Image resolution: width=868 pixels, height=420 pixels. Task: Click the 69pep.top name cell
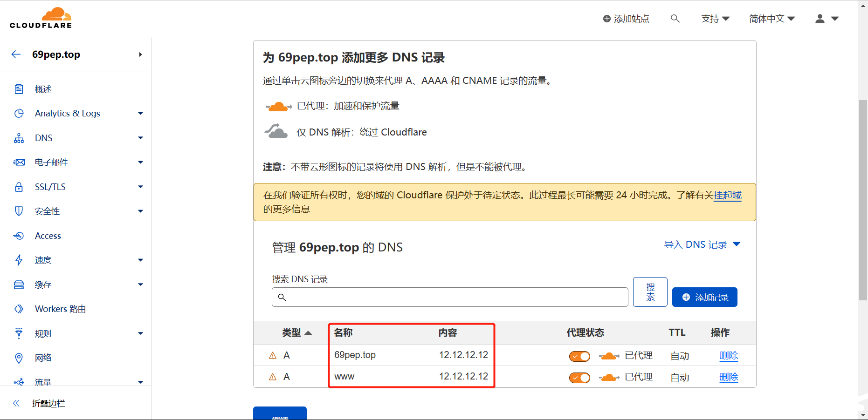tap(355, 355)
